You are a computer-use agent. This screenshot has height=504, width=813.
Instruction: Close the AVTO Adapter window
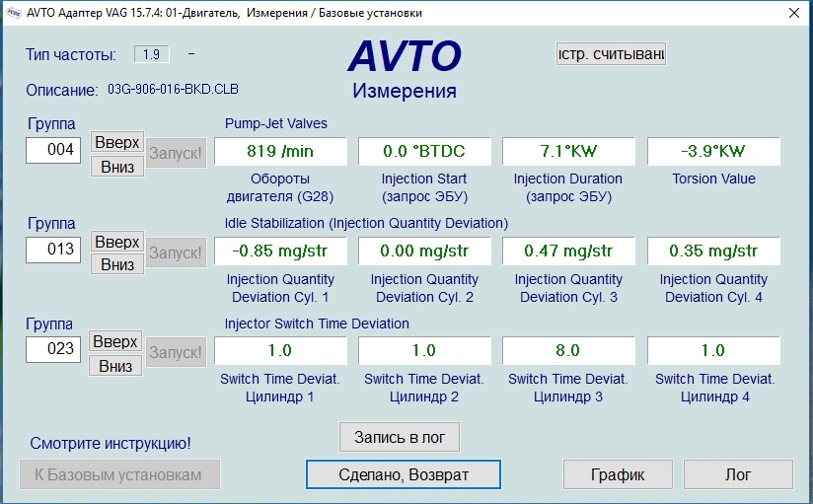794,13
